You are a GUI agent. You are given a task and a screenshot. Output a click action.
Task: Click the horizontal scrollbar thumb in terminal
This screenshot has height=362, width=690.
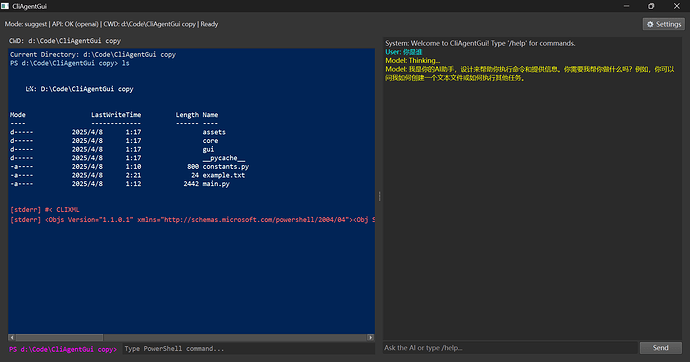[59, 337]
